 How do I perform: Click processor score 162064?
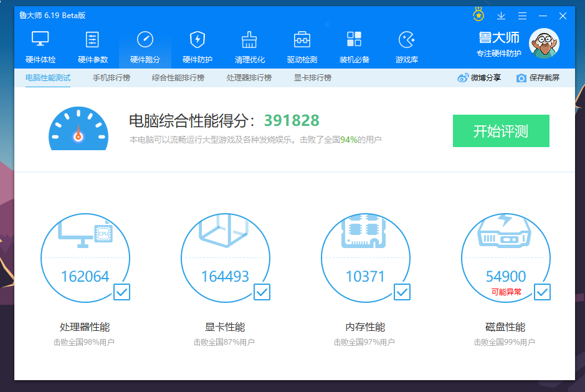[85, 277]
